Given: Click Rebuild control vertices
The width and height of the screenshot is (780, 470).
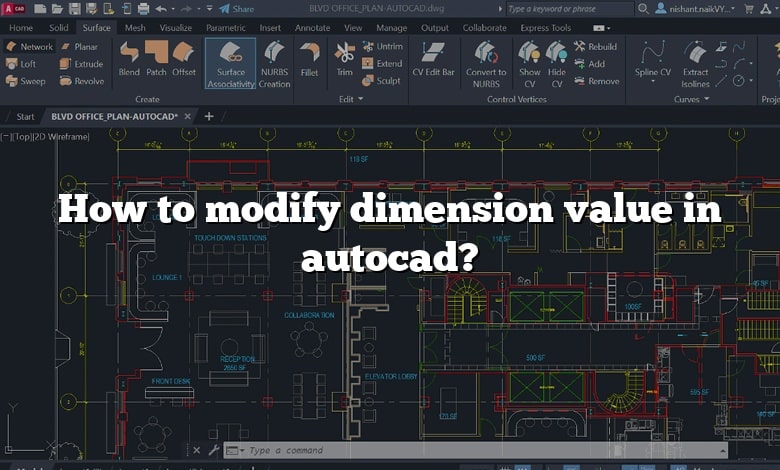Looking at the screenshot, I should click(595, 47).
